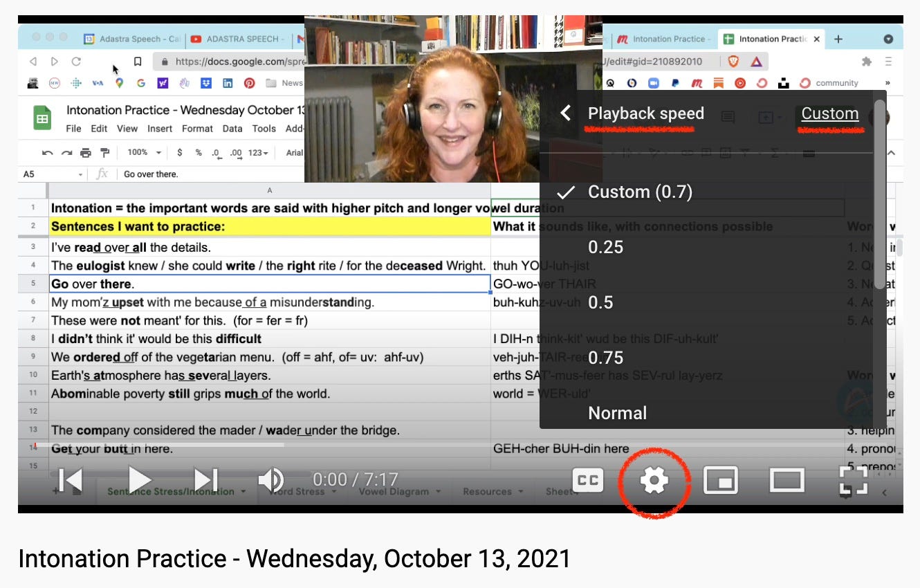This screenshot has width=920, height=588.
Task: Open the Format menu in Sheets
Action: coord(198,128)
